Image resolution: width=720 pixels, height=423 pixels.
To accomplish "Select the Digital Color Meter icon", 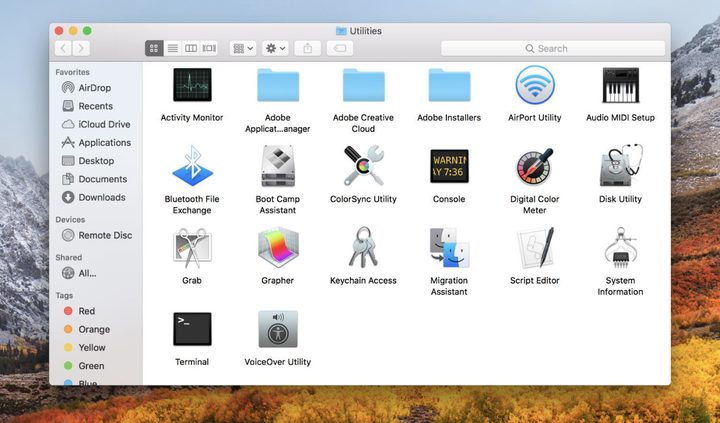I will point(534,166).
